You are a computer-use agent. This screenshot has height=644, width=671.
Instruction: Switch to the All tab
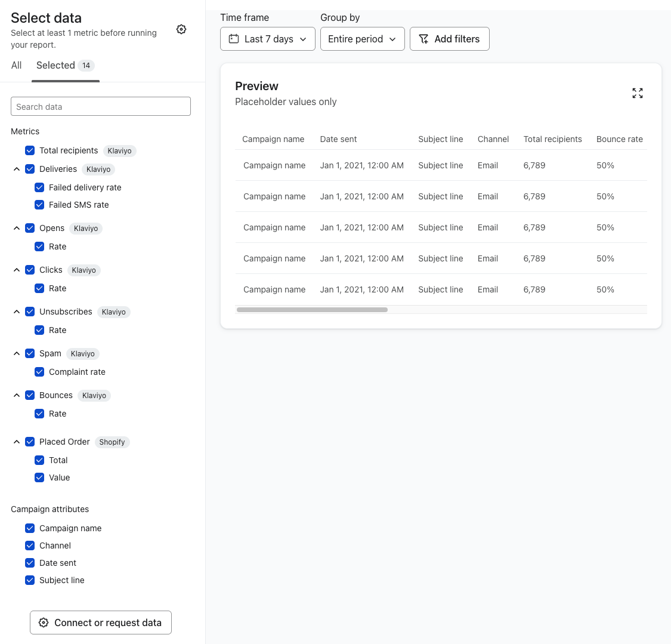click(16, 66)
